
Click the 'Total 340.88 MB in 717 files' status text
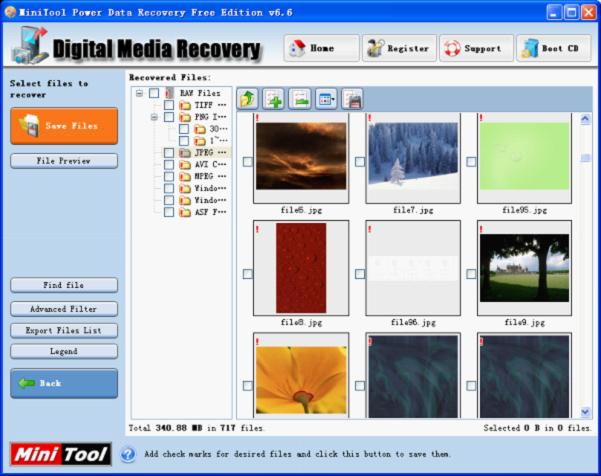click(196, 428)
